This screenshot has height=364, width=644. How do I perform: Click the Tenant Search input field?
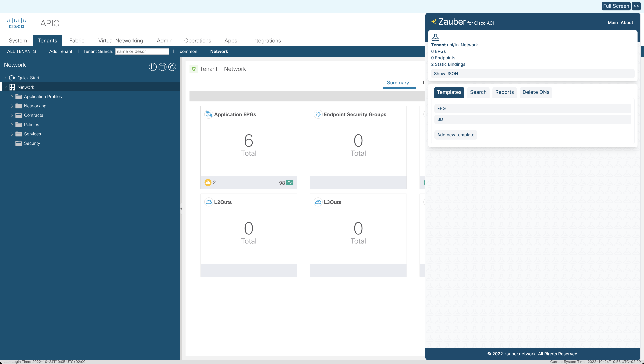[x=142, y=51]
